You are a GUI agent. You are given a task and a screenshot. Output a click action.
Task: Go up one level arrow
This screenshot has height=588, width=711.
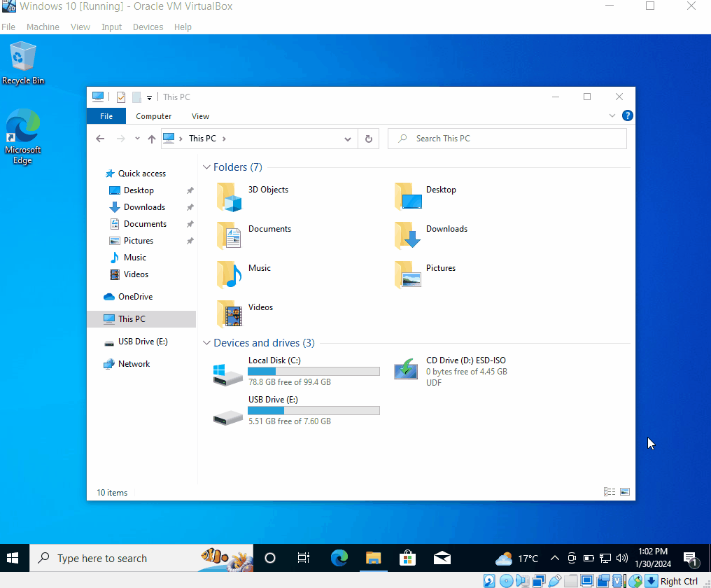pos(152,139)
